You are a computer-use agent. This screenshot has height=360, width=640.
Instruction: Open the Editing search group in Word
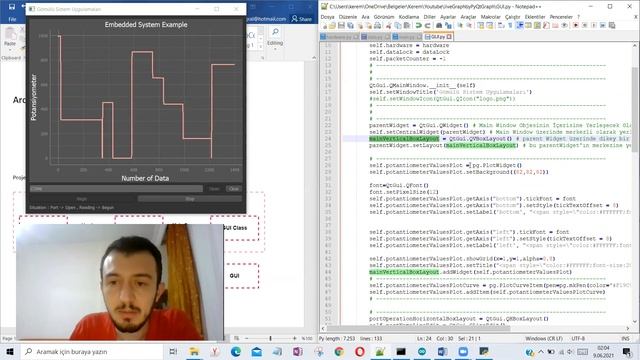click(x=275, y=38)
